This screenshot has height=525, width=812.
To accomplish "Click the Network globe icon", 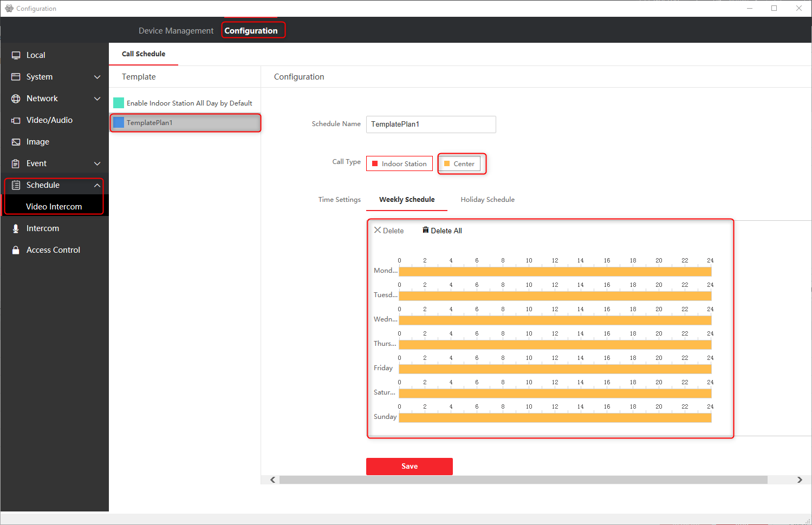I will 16,99.
